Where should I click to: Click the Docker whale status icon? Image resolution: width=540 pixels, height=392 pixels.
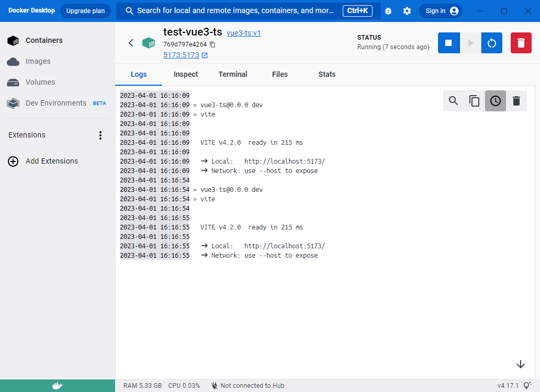[x=58, y=386]
